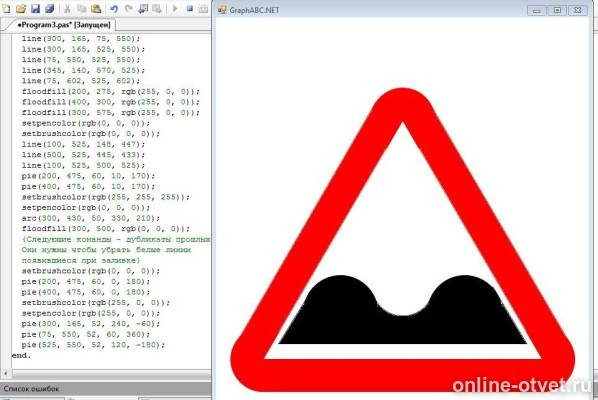Image resolution: width=598 pixels, height=400 pixels.
Task: Redo the last undone edit
Action: 129,8
